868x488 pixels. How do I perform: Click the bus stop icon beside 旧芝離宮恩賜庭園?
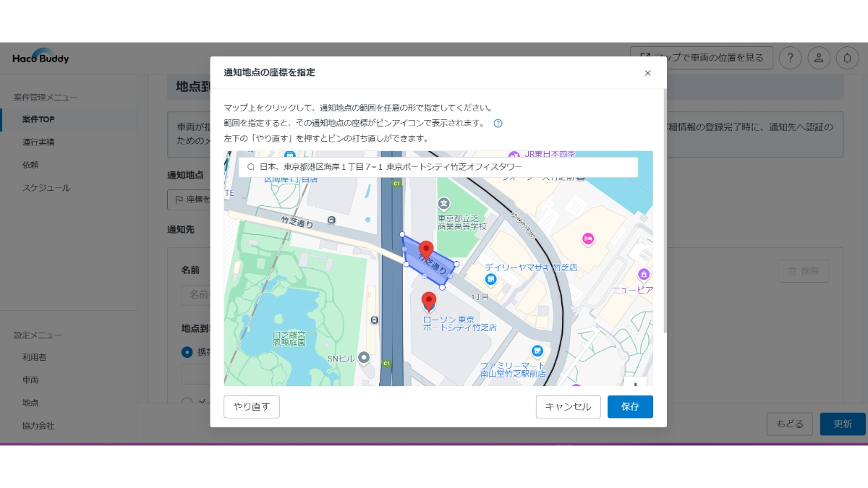tap(373, 320)
